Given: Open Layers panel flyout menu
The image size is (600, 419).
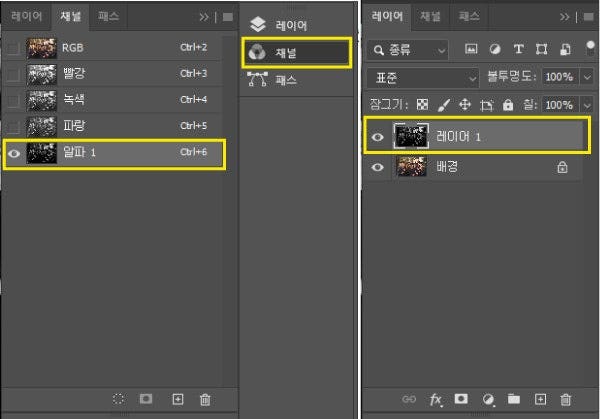Looking at the screenshot, I should click(x=589, y=17).
